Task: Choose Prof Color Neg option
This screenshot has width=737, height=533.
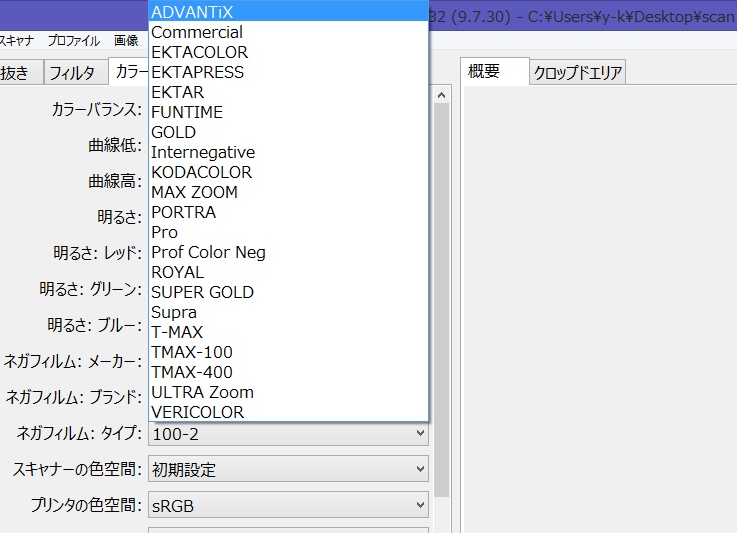Action: [x=289, y=252]
